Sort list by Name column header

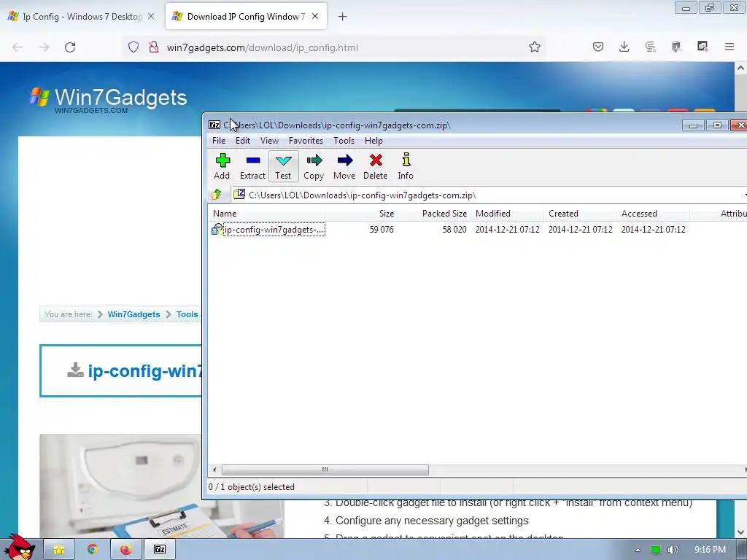[x=266, y=214]
